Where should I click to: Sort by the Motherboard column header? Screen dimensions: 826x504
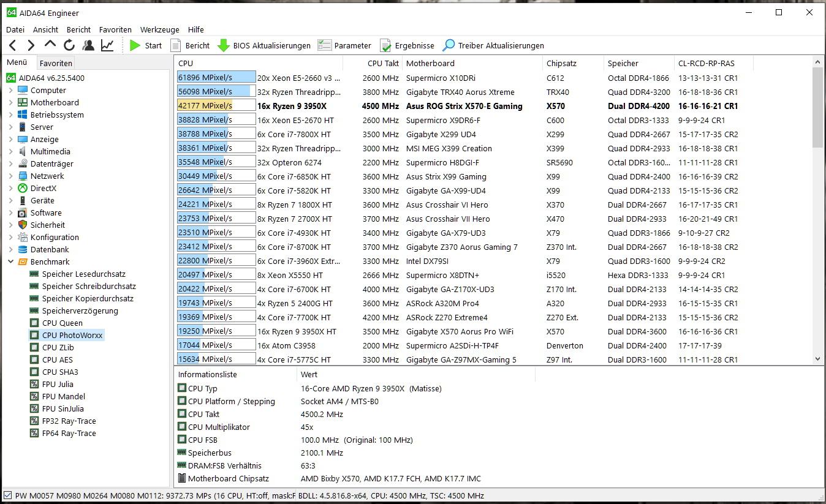[x=472, y=63]
